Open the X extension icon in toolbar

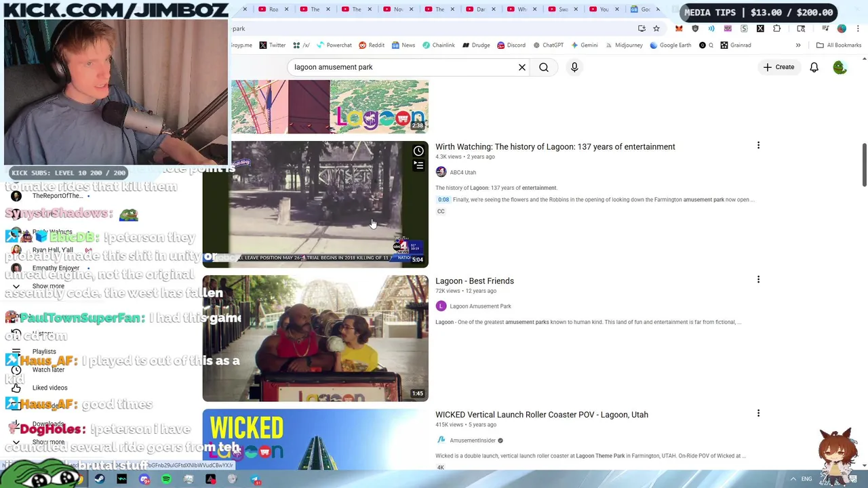[x=760, y=28]
